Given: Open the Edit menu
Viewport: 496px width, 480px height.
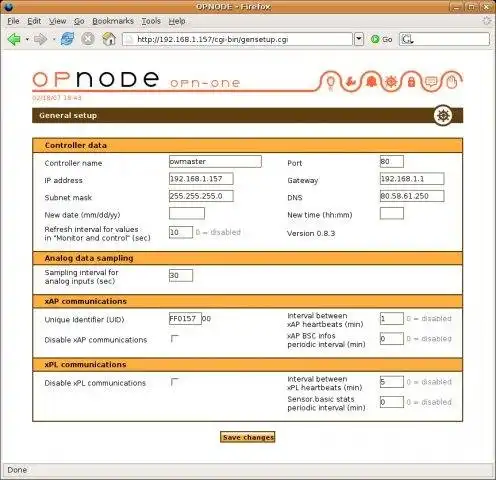Looking at the screenshot, I should [x=34, y=21].
